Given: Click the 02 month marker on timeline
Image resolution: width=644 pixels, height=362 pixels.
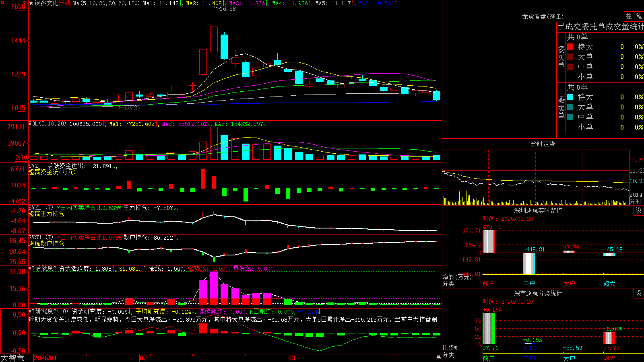Looking at the screenshot, I should pos(143,358).
